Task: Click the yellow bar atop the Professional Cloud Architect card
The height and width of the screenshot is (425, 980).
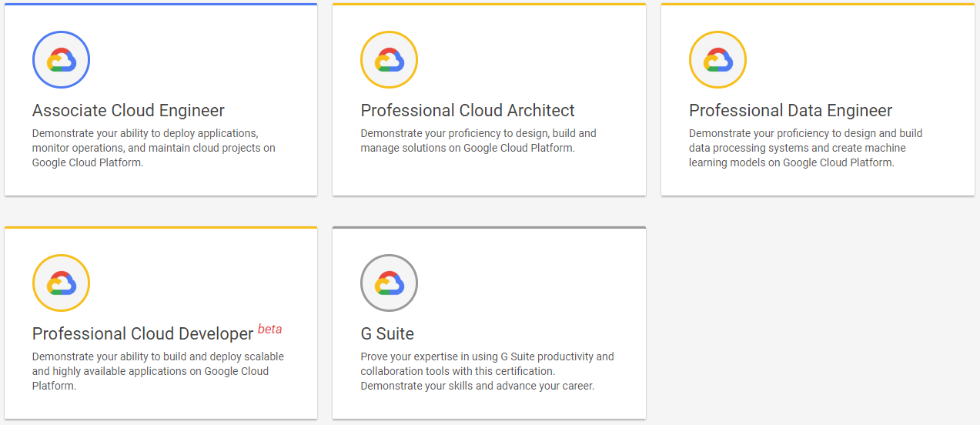Action: pos(489,4)
